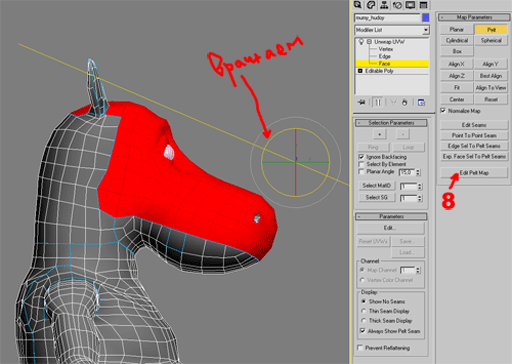The image size is (512, 364).
Task: Adjust the Map Channel spinner arrows
Action: (418, 270)
